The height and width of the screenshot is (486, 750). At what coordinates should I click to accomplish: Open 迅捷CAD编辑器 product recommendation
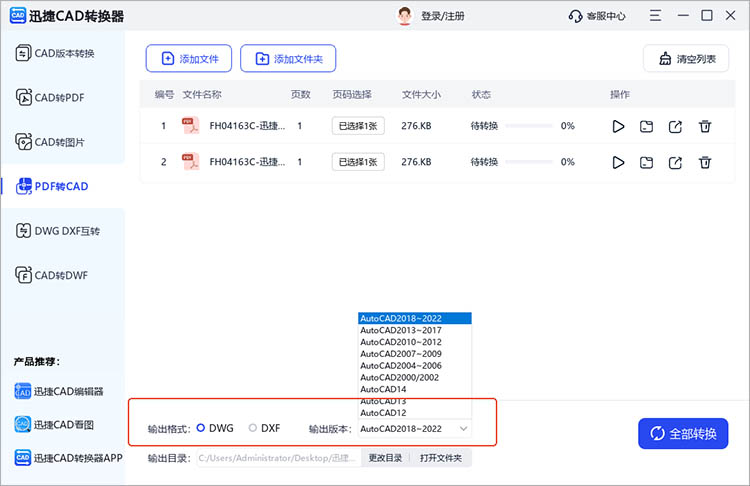59,391
